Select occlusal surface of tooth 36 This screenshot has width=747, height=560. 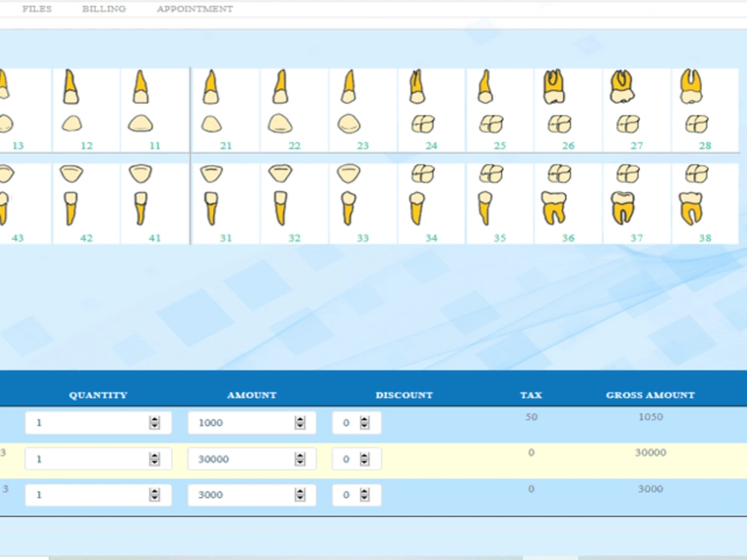click(560, 174)
